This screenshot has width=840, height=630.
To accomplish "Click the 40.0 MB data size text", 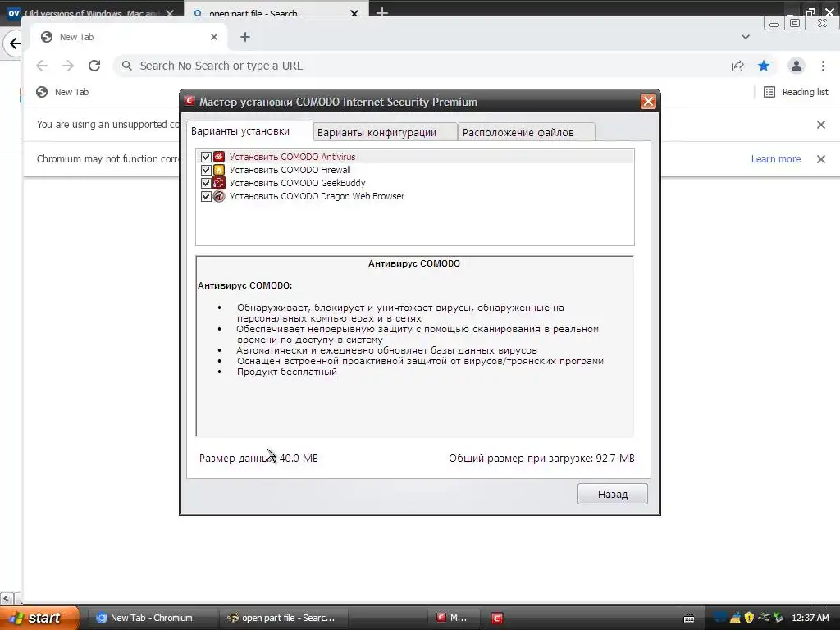I will click(299, 458).
